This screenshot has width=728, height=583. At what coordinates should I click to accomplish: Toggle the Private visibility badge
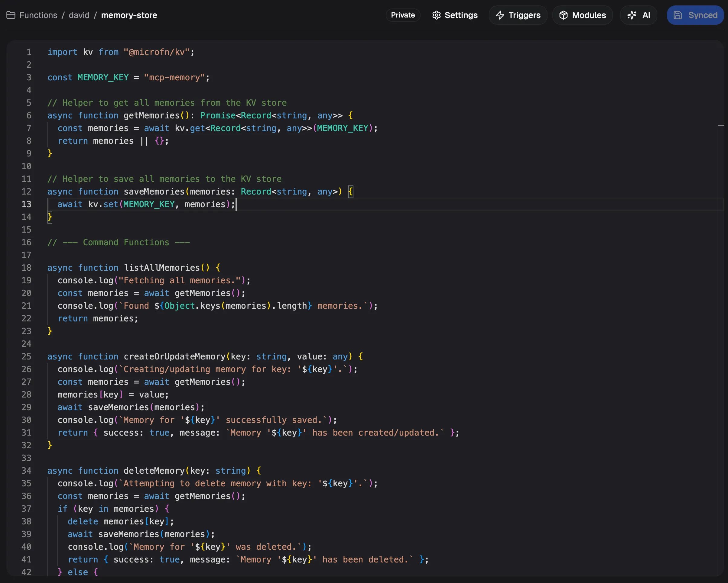click(x=403, y=15)
